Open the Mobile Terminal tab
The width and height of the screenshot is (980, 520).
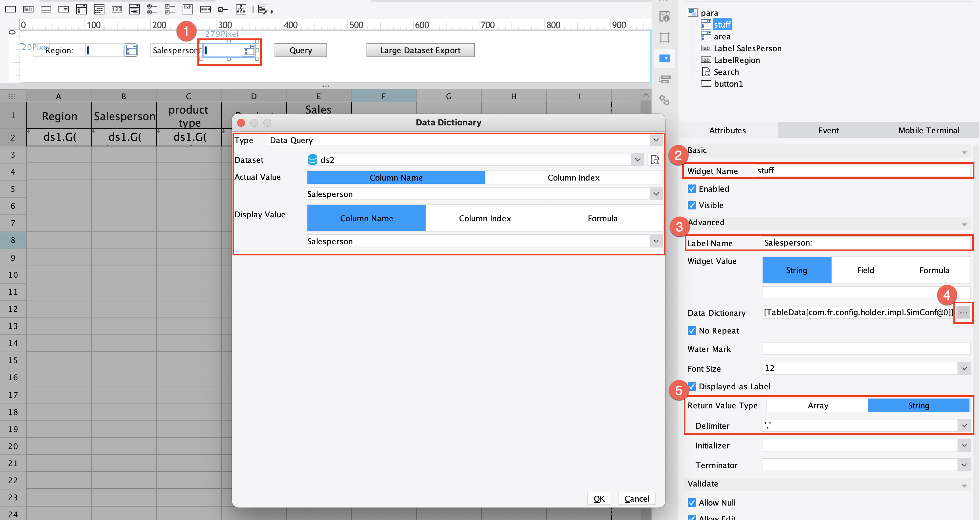pyautogui.click(x=929, y=130)
